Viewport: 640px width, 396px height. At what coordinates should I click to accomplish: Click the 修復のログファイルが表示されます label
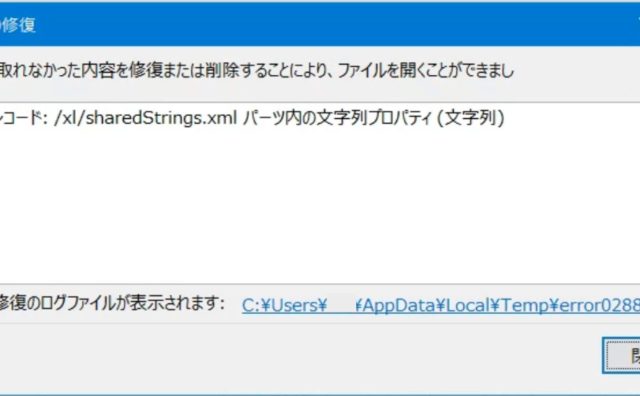[x=112, y=303]
